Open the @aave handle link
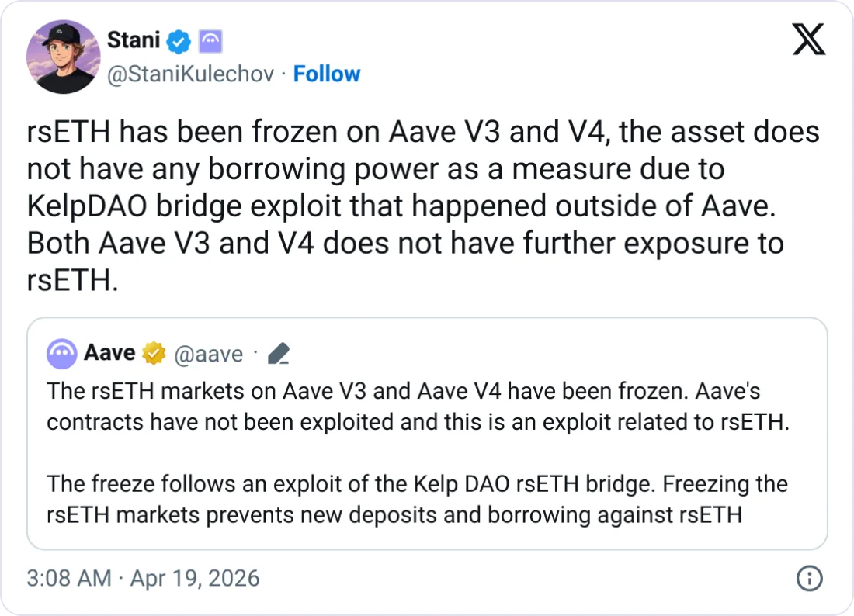This screenshot has height=616, width=854. click(208, 355)
